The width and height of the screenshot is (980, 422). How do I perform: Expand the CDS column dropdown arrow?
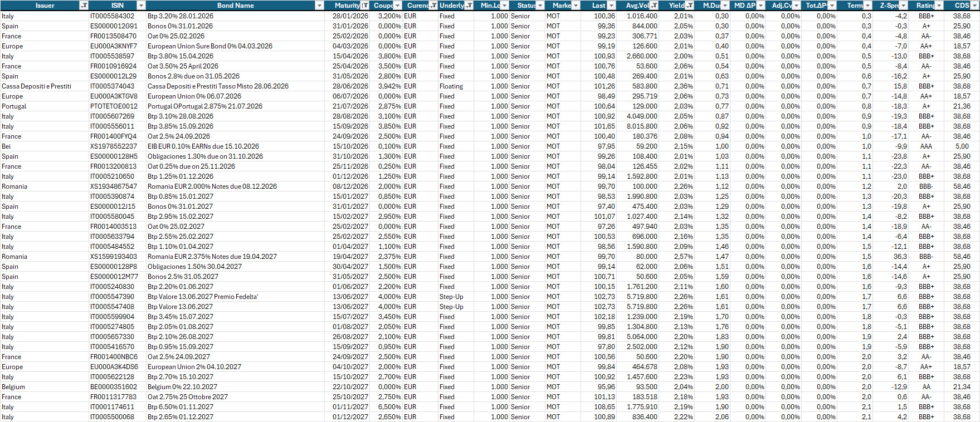[x=974, y=6]
